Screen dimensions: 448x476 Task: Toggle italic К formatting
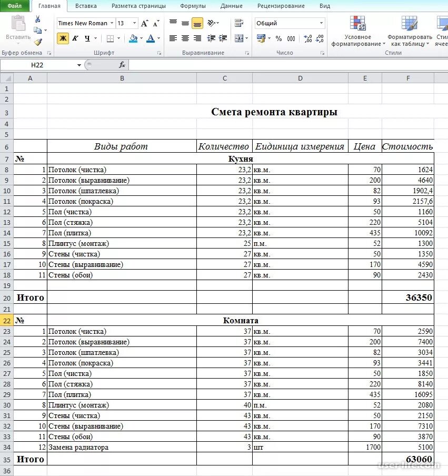[75, 38]
